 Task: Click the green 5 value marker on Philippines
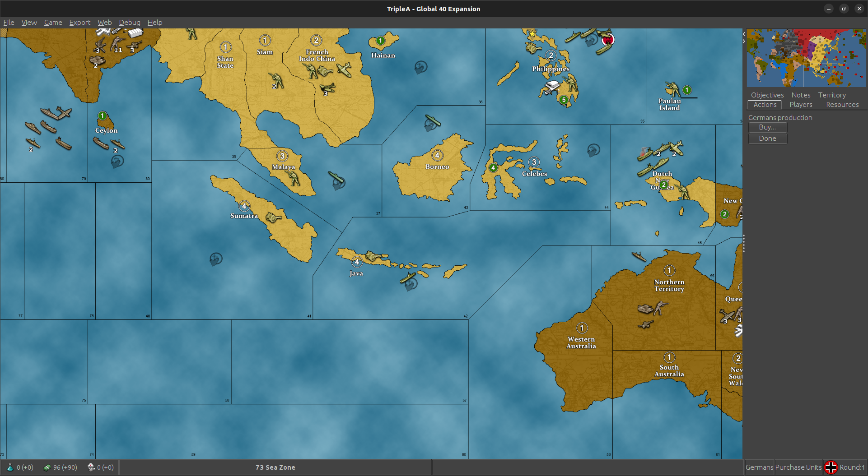563,100
